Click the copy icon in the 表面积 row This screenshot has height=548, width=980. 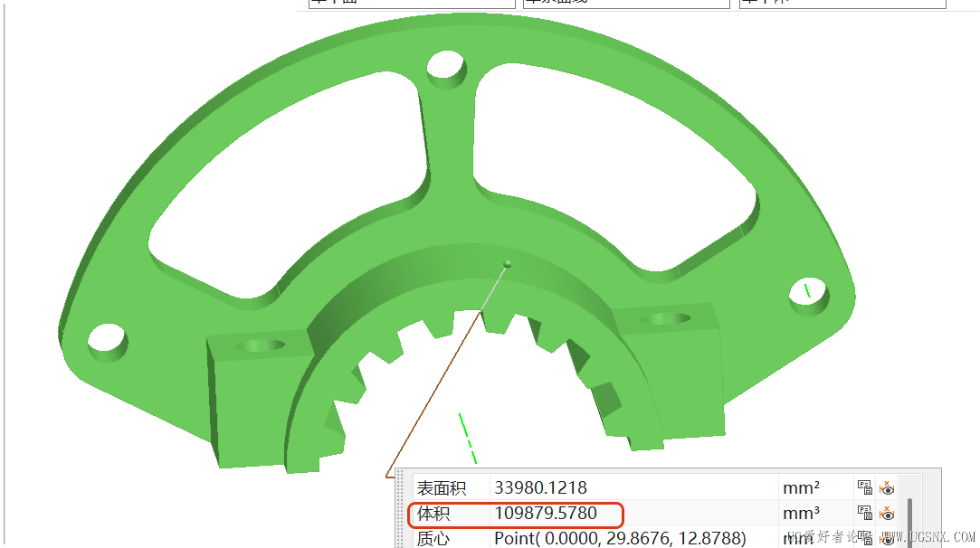tap(864, 487)
